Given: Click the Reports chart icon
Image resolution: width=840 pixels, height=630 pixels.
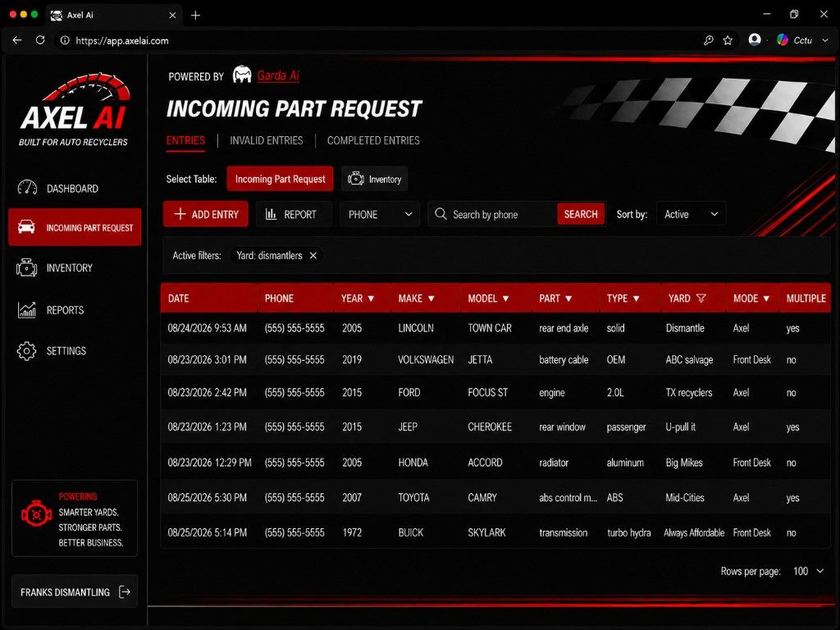Looking at the screenshot, I should coord(27,310).
